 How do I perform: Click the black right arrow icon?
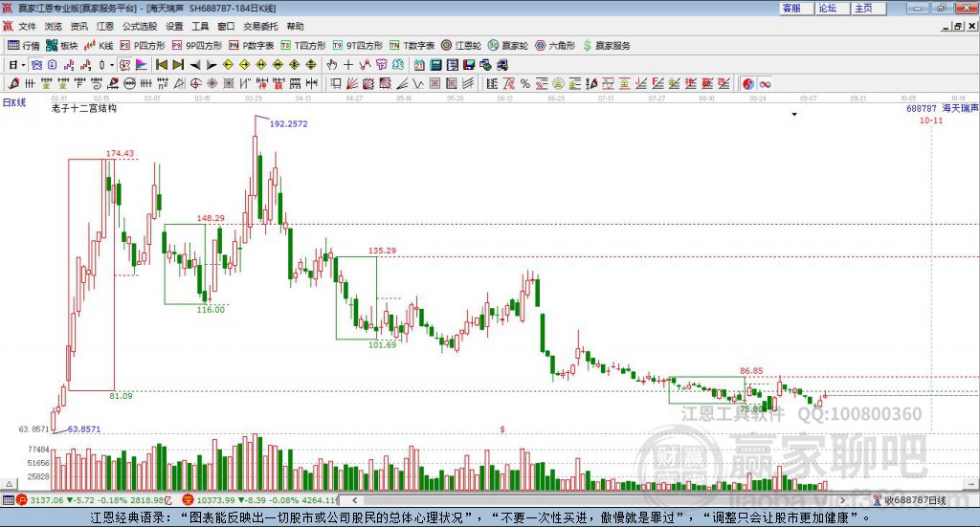212,65
